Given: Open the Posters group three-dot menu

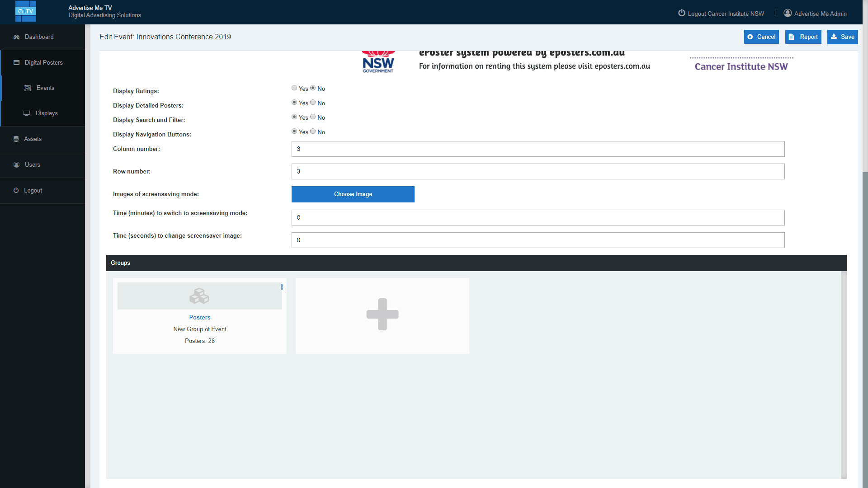Looking at the screenshot, I should 282,287.
